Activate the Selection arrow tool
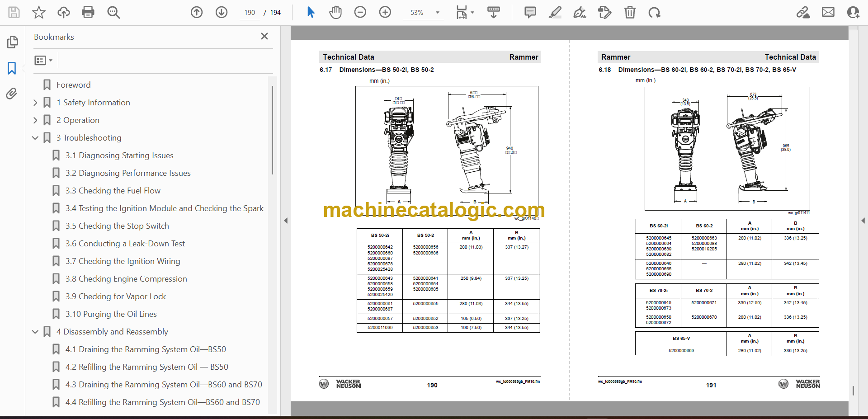 point(311,12)
